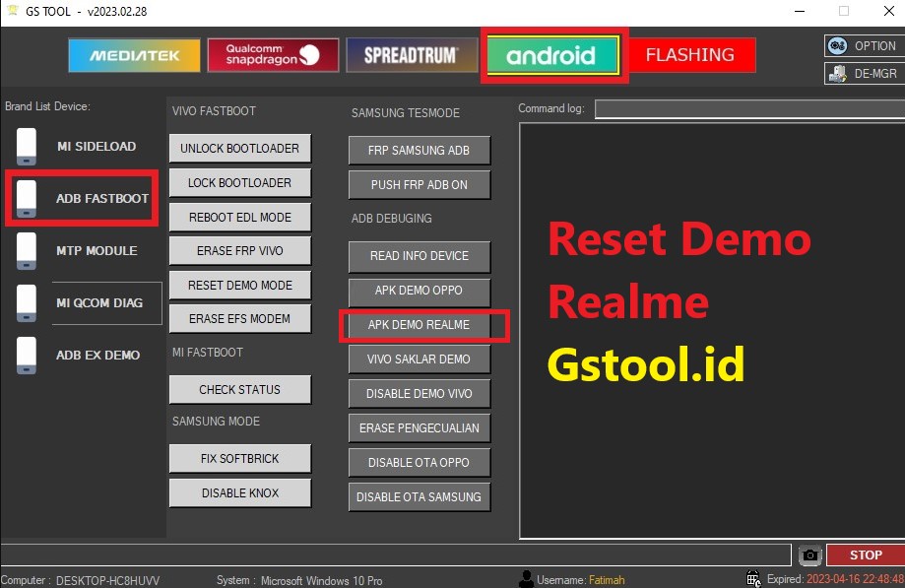Image resolution: width=905 pixels, height=588 pixels.
Task: Click the calendar icon beside Expired
Action: coord(753,578)
